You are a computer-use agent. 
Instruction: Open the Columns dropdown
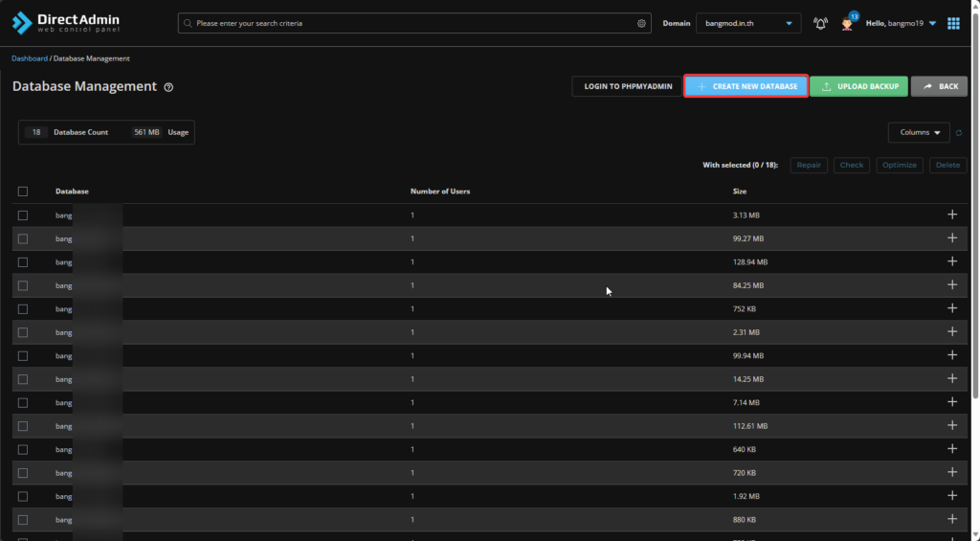click(x=919, y=132)
